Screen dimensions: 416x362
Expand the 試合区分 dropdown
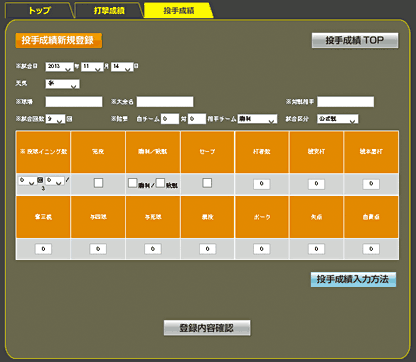tap(337, 119)
